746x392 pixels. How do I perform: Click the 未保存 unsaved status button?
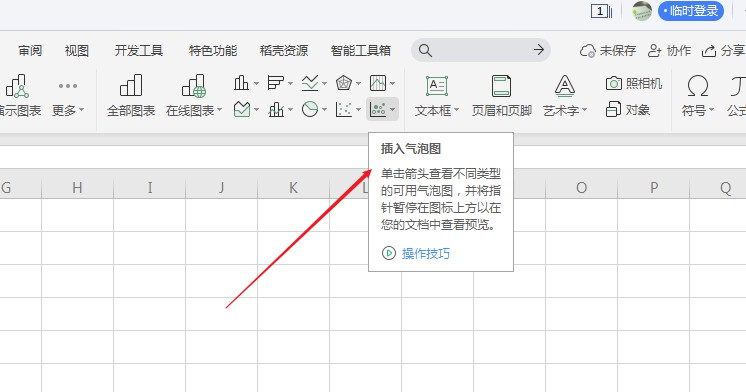(608, 50)
